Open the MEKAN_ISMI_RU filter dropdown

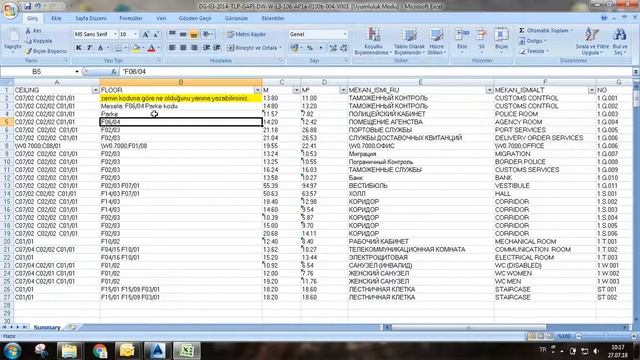click(489, 90)
